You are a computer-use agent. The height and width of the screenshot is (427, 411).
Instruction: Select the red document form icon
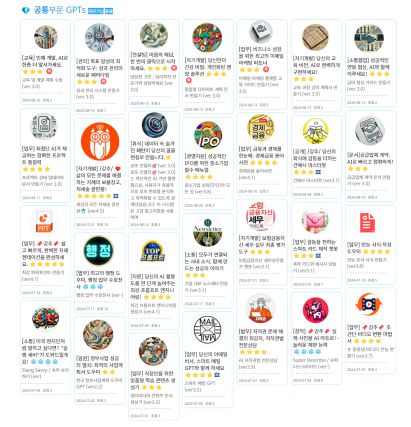point(367,223)
